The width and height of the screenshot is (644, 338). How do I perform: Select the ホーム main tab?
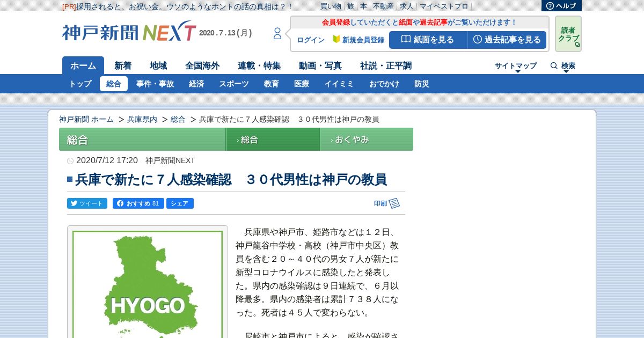pos(83,65)
